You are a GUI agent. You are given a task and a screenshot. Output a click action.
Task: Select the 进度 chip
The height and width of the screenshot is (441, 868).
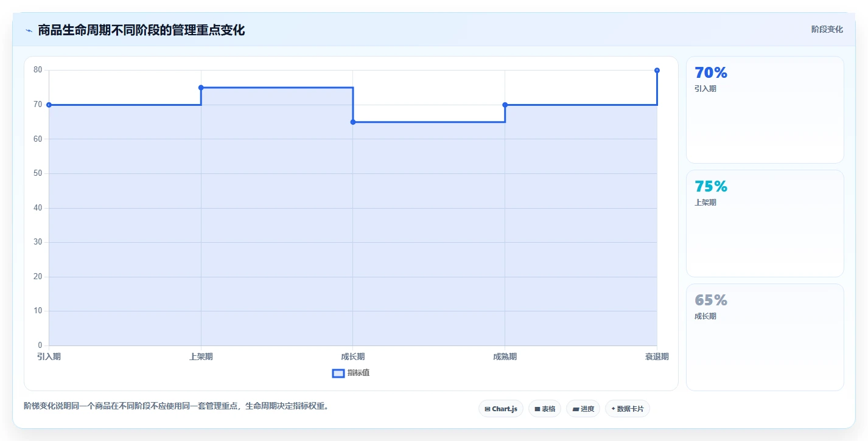coord(583,409)
